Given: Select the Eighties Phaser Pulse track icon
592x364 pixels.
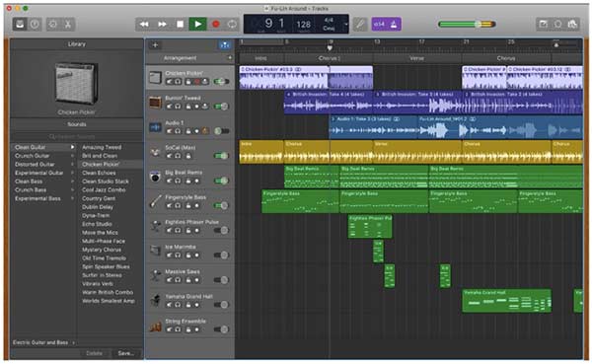Looking at the screenshot, I should click(155, 226).
